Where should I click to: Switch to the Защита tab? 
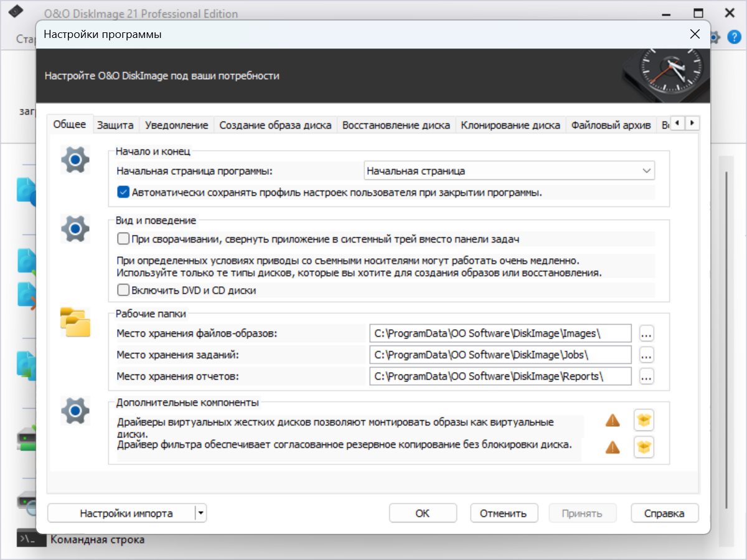pyautogui.click(x=115, y=125)
